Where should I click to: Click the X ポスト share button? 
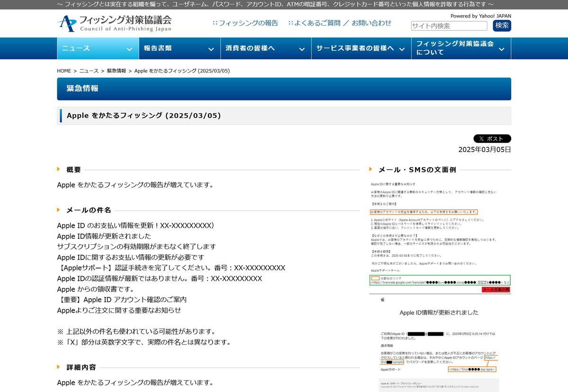[x=492, y=139]
